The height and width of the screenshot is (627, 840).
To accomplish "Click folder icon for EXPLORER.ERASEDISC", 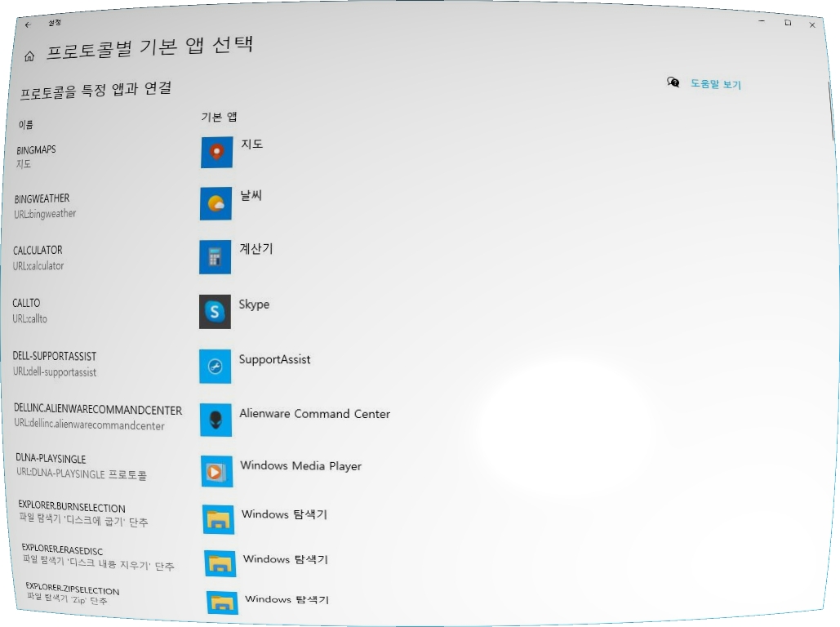I will pyautogui.click(x=220, y=563).
